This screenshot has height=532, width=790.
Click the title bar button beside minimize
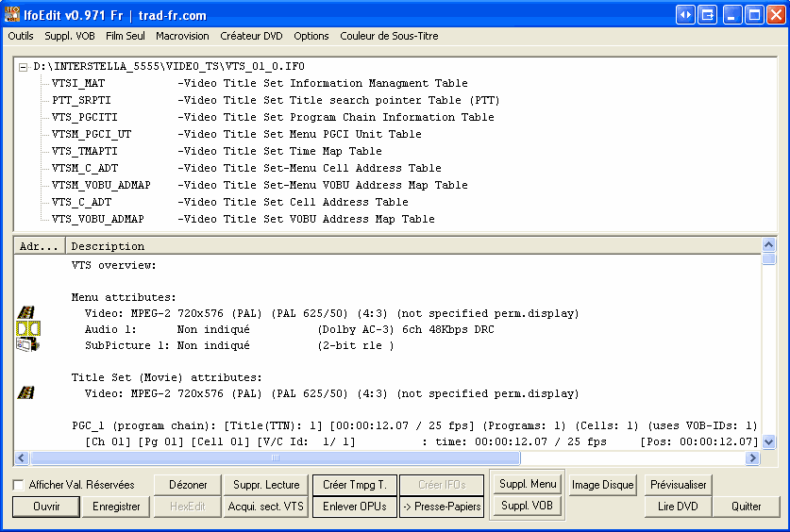click(x=709, y=15)
